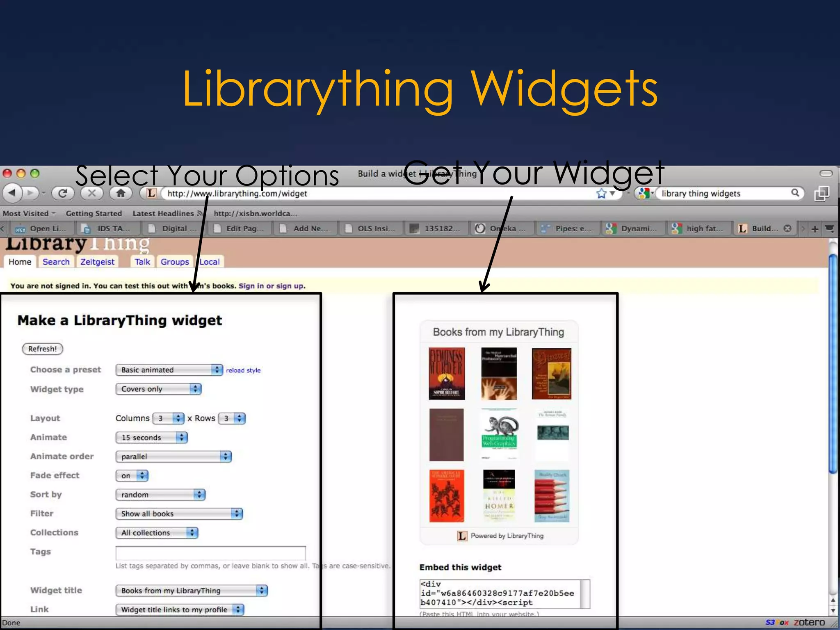
Task: Click in the embed code text box
Action: 504,593
